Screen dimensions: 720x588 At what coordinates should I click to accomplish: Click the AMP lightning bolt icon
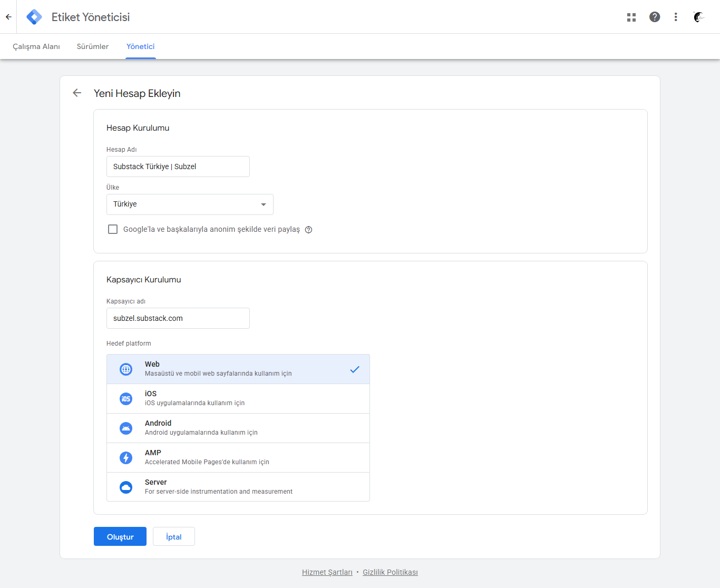(126, 458)
